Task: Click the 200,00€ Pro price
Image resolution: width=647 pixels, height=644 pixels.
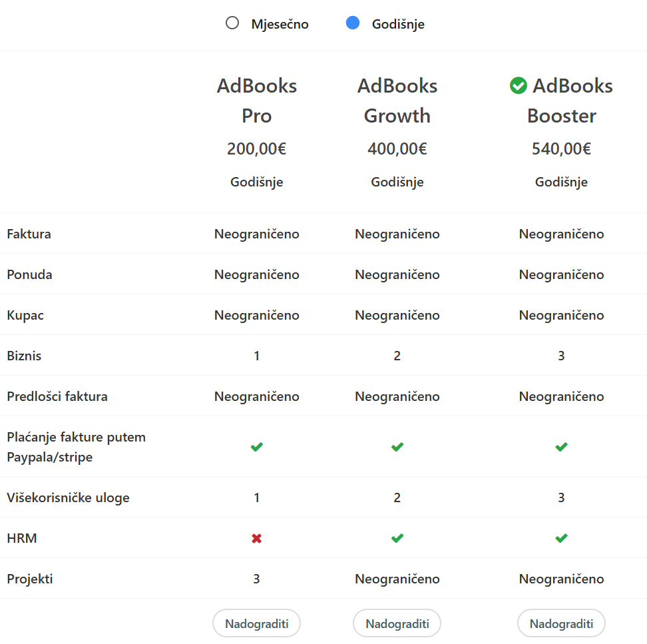Action: point(256,149)
